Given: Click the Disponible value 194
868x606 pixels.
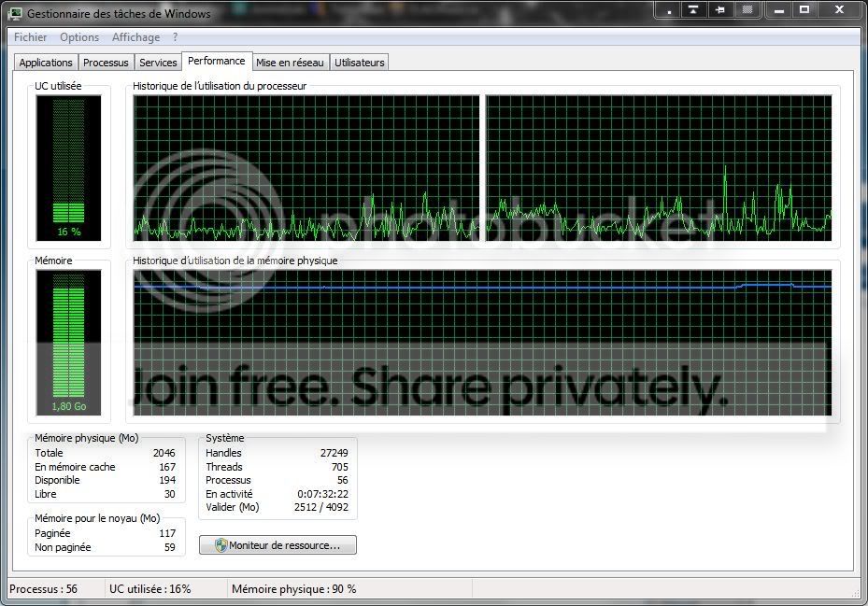Looking at the screenshot, I should [x=167, y=480].
